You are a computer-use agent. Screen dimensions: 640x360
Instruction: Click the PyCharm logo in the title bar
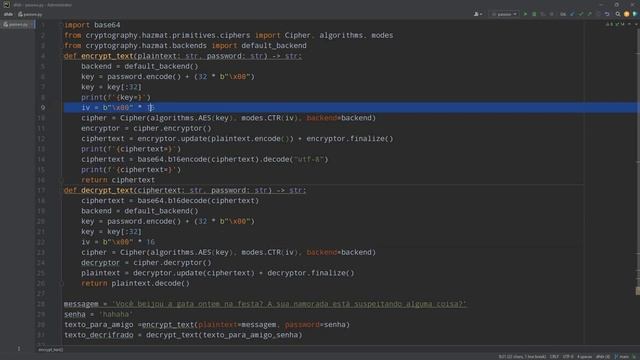click(x=6, y=4)
